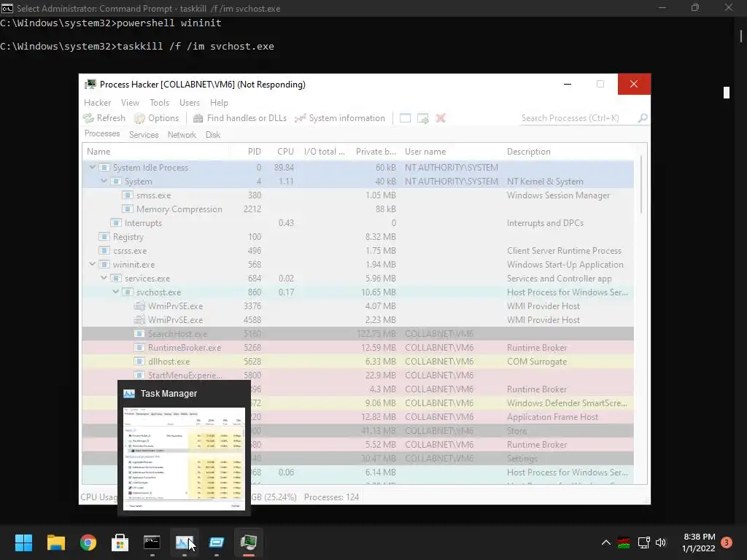Switch to the Disk tab
This screenshot has height=560, width=747.
coord(213,135)
